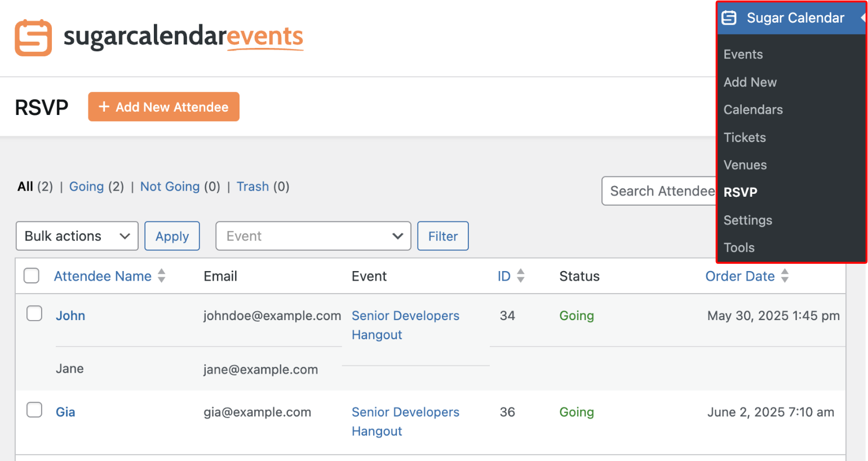Click John's Going status
Viewport: 868px width, 461px height.
577,316
